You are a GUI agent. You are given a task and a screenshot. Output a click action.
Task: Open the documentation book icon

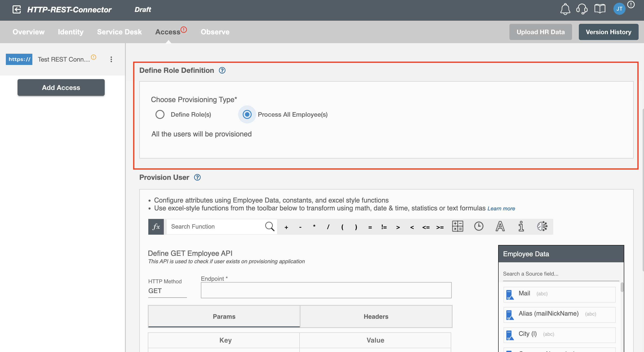click(600, 9)
